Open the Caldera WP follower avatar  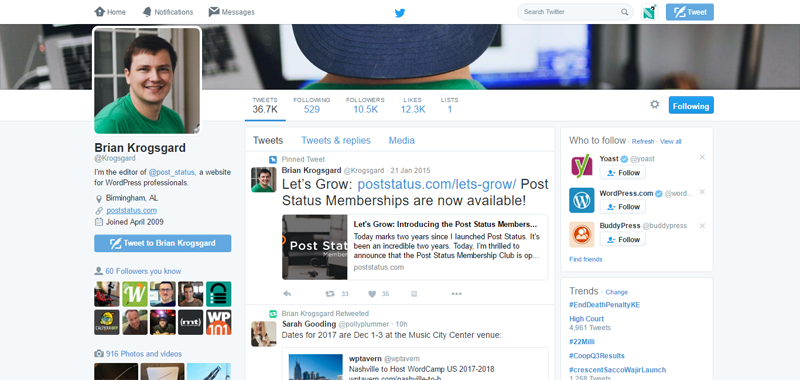(x=107, y=322)
